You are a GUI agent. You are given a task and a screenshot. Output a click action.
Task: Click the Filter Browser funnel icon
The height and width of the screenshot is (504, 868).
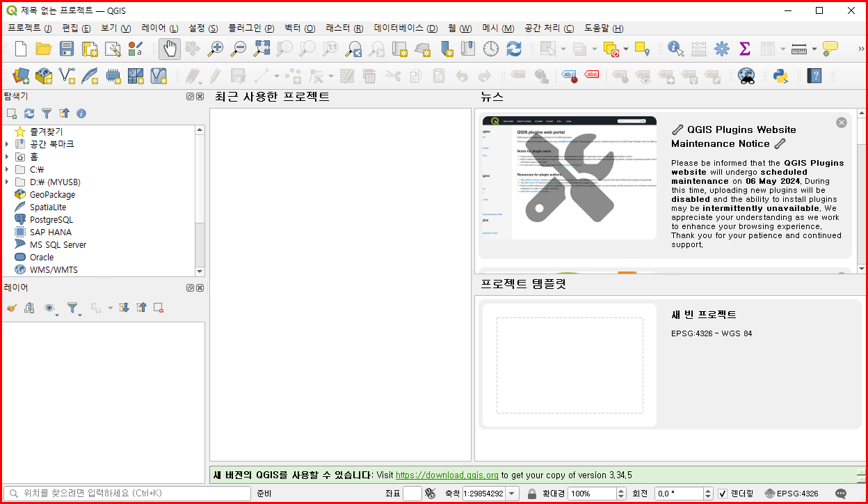point(47,113)
